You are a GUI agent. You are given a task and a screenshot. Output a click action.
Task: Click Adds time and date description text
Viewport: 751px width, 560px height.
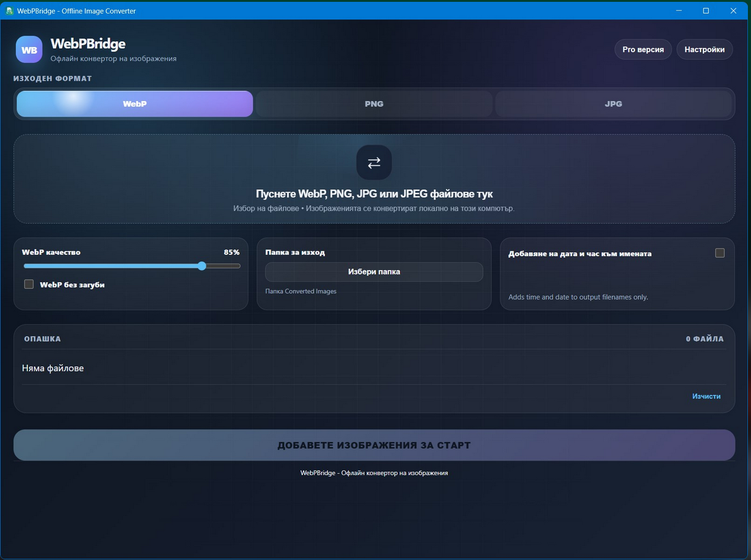pyautogui.click(x=578, y=297)
